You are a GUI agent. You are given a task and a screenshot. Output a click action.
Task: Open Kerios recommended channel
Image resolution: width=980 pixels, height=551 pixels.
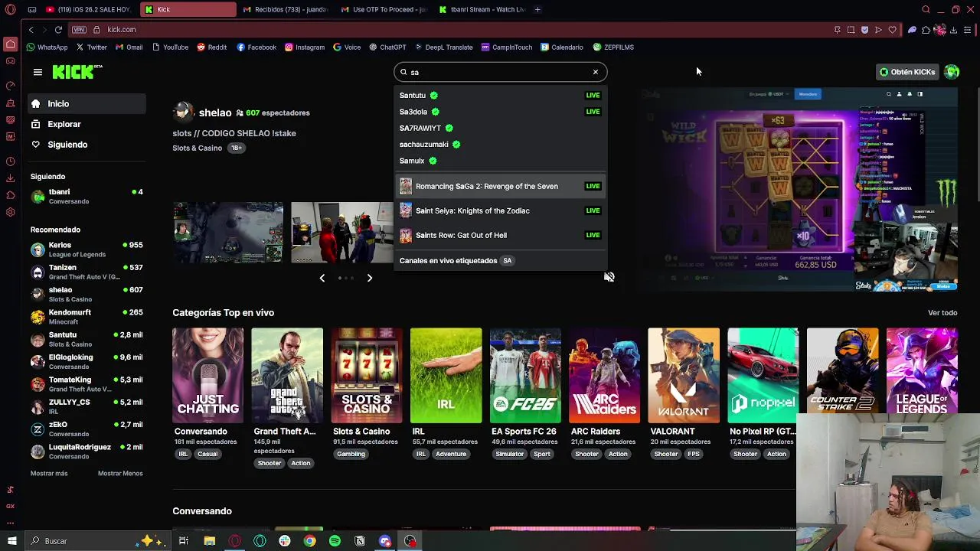coord(87,249)
